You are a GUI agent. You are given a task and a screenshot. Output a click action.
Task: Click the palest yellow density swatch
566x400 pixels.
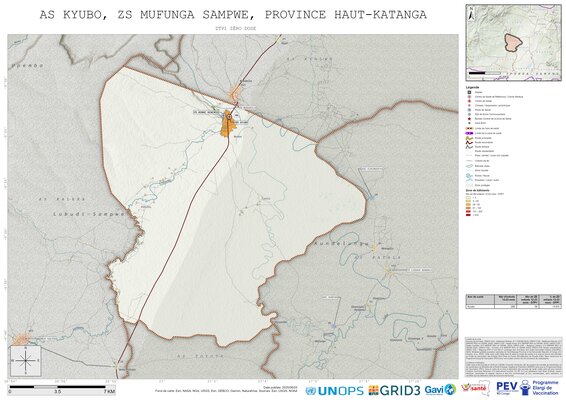pyautogui.click(x=468, y=197)
